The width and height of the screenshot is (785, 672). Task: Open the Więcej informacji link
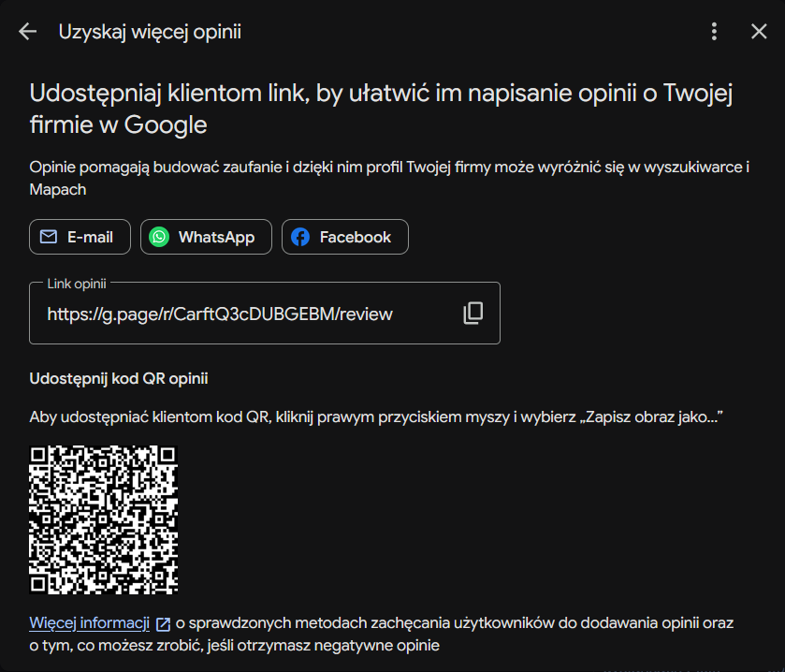click(x=90, y=623)
